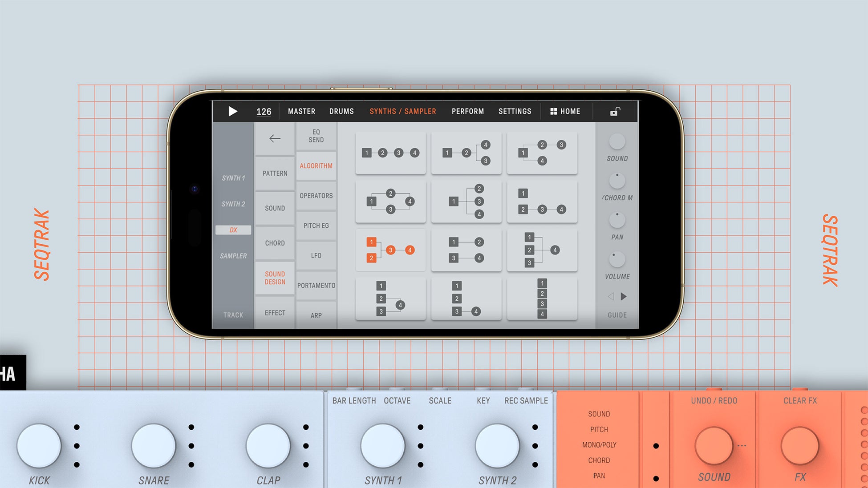Select the DX track
The height and width of the screenshot is (488, 868).
coord(233,230)
